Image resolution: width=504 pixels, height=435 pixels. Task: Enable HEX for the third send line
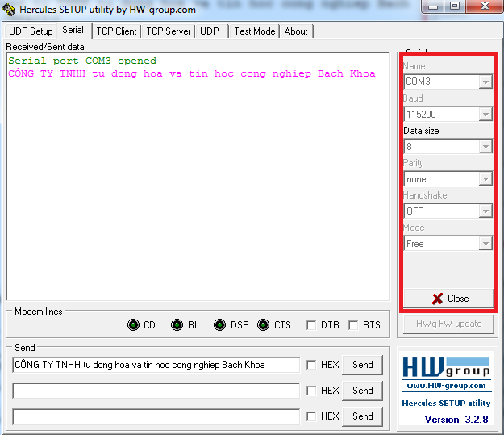[310, 416]
